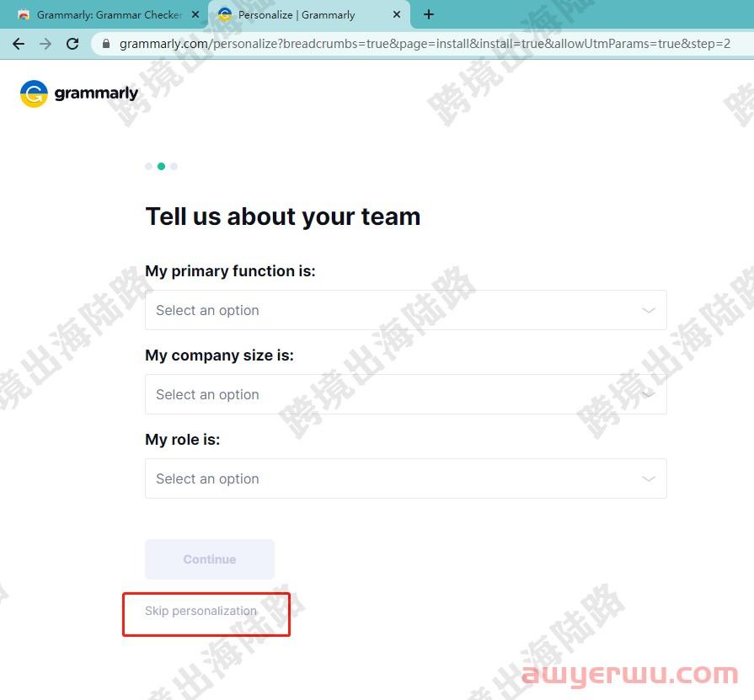
Task: Open the company size dropdown
Action: 406,394
